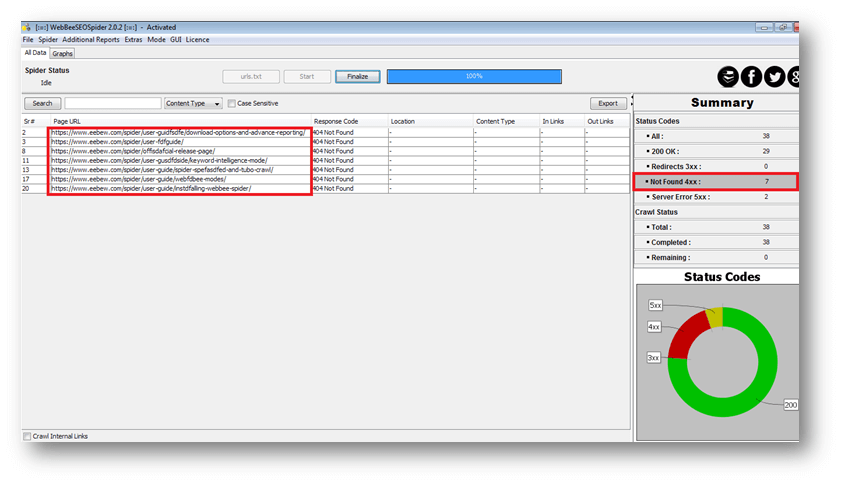
Task: Click the Export button
Action: click(608, 104)
